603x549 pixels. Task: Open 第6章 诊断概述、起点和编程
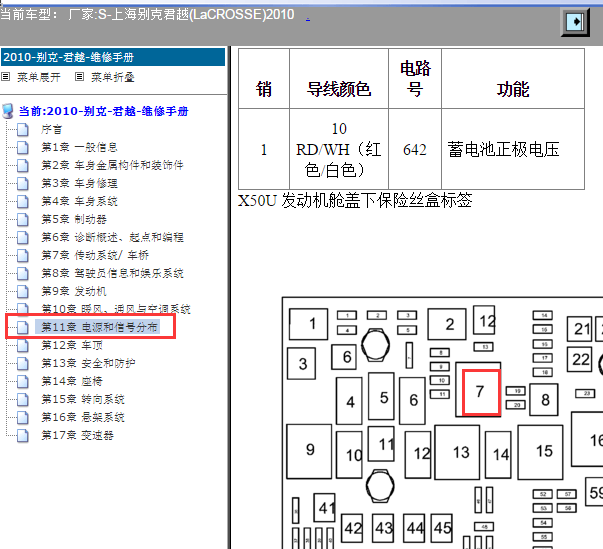(112, 237)
